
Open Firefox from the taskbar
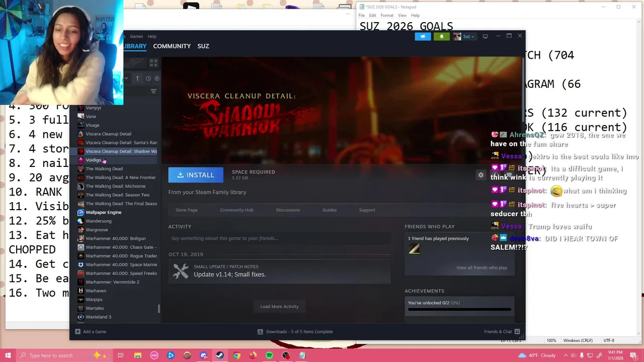point(253,355)
